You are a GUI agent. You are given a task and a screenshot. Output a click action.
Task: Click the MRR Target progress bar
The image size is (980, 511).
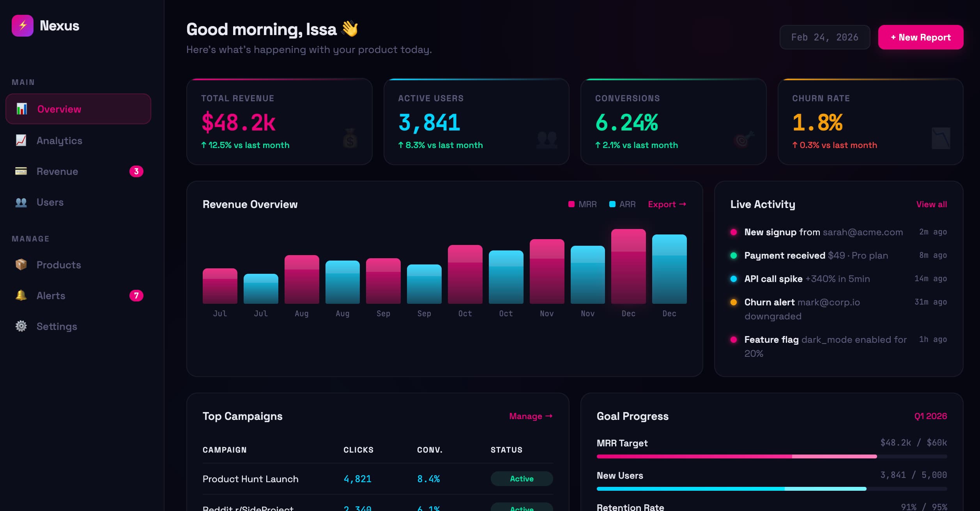tap(771, 456)
